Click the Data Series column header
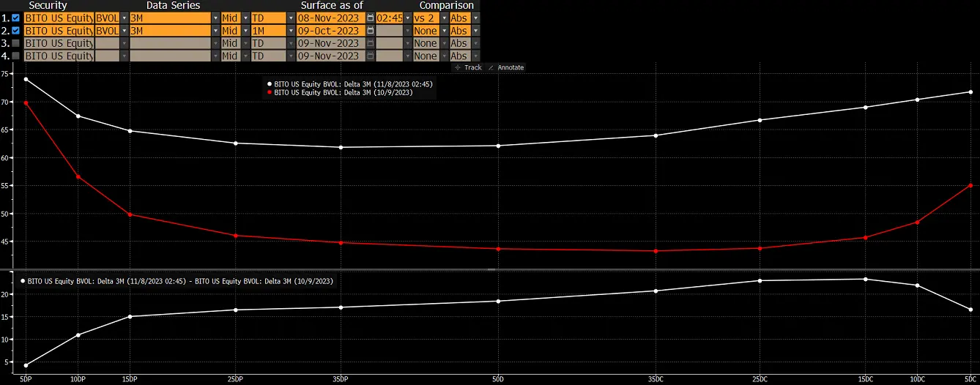This screenshot has width=980, height=385. coord(173,5)
